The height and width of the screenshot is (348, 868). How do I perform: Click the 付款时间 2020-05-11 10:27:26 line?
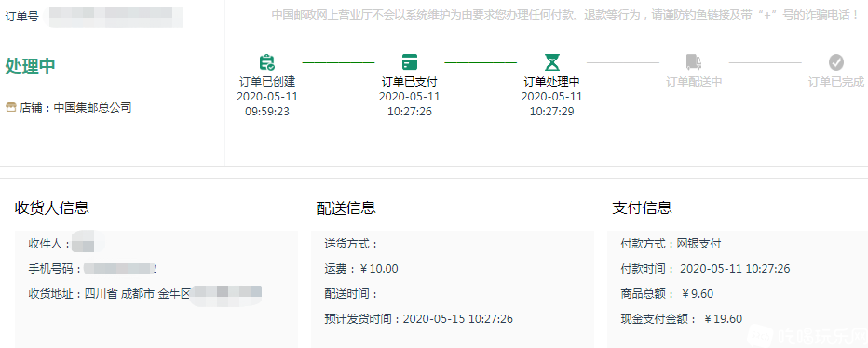tap(705, 269)
